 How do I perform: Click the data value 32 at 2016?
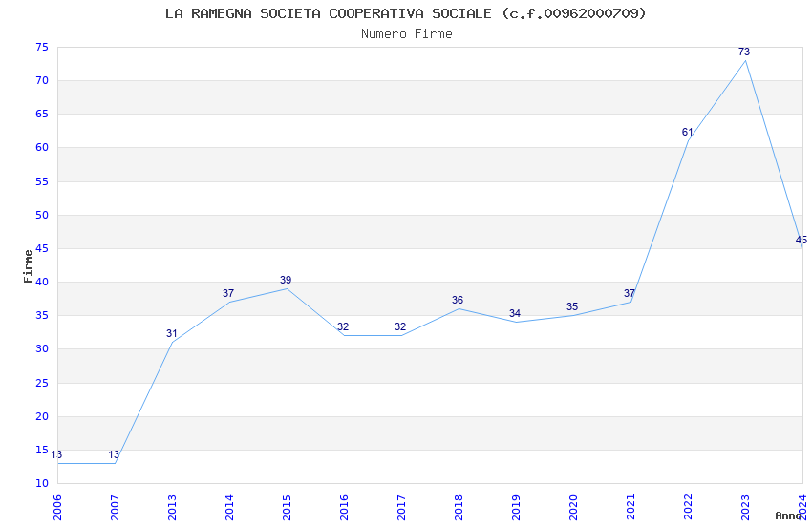pyautogui.click(x=343, y=326)
